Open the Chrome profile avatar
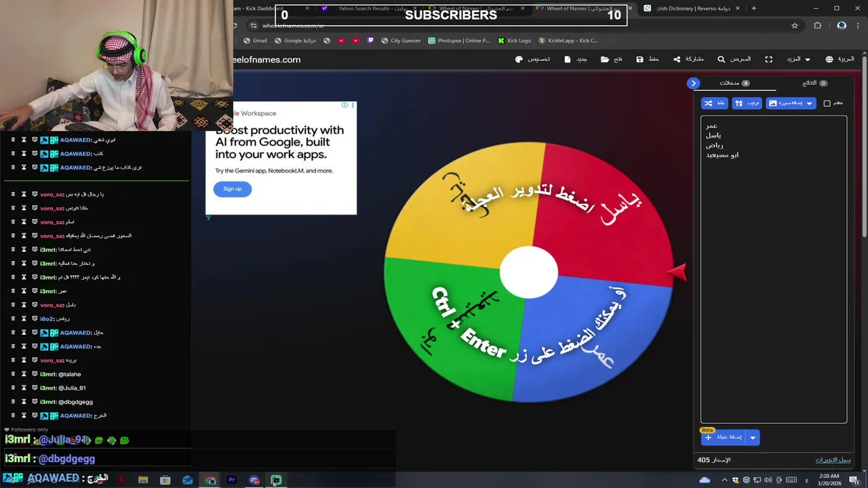This screenshot has width=868, height=488. pyautogui.click(x=842, y=26)
